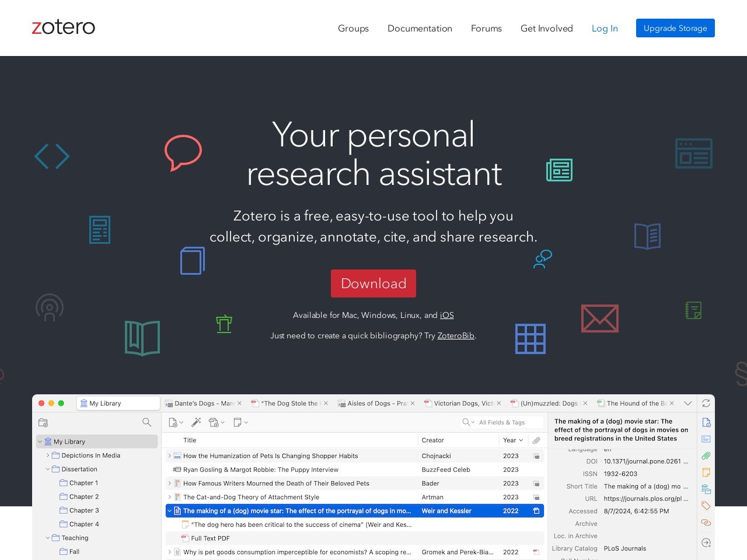
Task: Click the red Download button
Action: [373, 283]
